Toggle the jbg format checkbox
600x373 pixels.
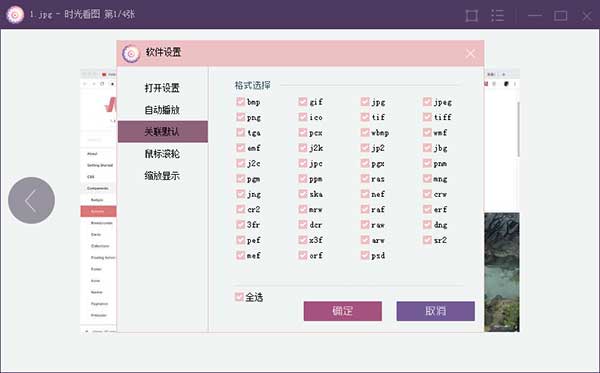[427, 148]
